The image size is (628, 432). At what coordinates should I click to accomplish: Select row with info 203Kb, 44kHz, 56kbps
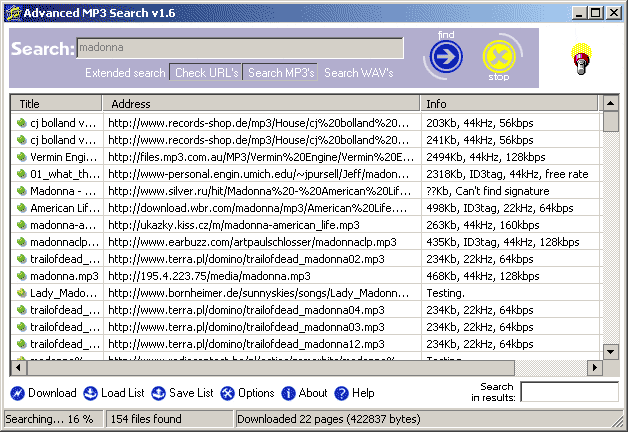click(x=306, y=123)
